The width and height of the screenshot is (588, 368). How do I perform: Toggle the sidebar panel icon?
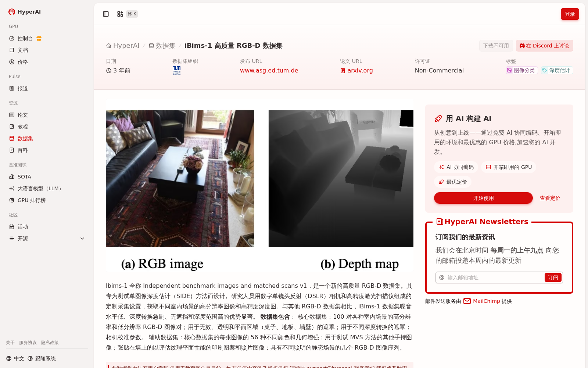[106, 14]
